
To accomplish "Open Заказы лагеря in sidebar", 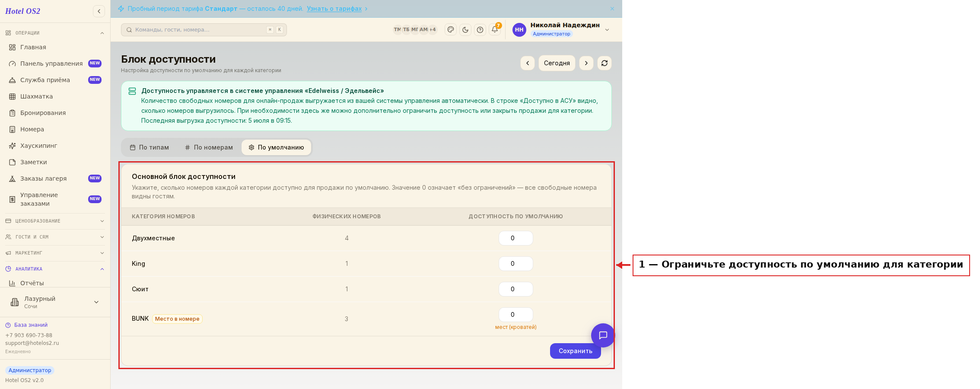I will [x=55, y=179].
